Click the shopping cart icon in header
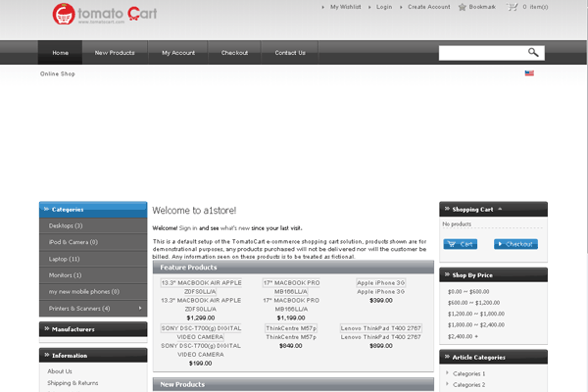 click(512, 7)
